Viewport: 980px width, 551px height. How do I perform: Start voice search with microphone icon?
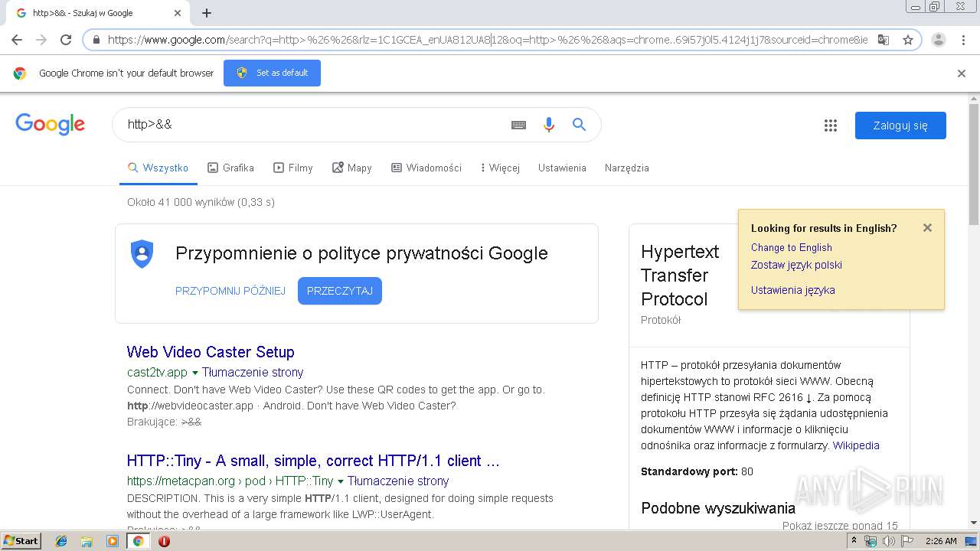click(x=548, y=125)
